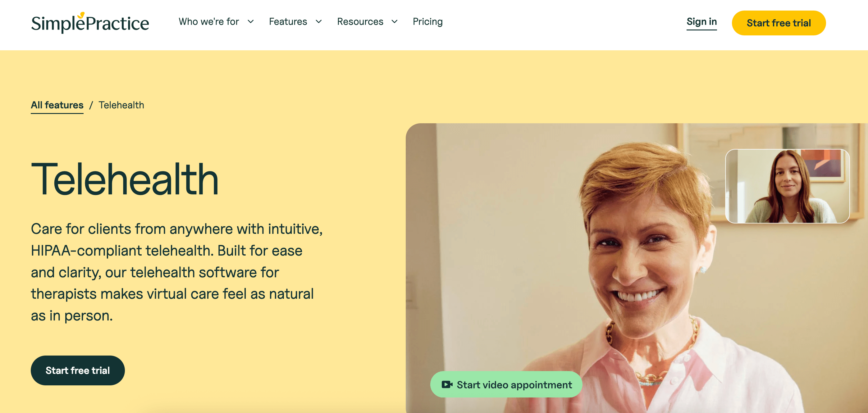Click the SimplePractice logo

pos(90,23)
